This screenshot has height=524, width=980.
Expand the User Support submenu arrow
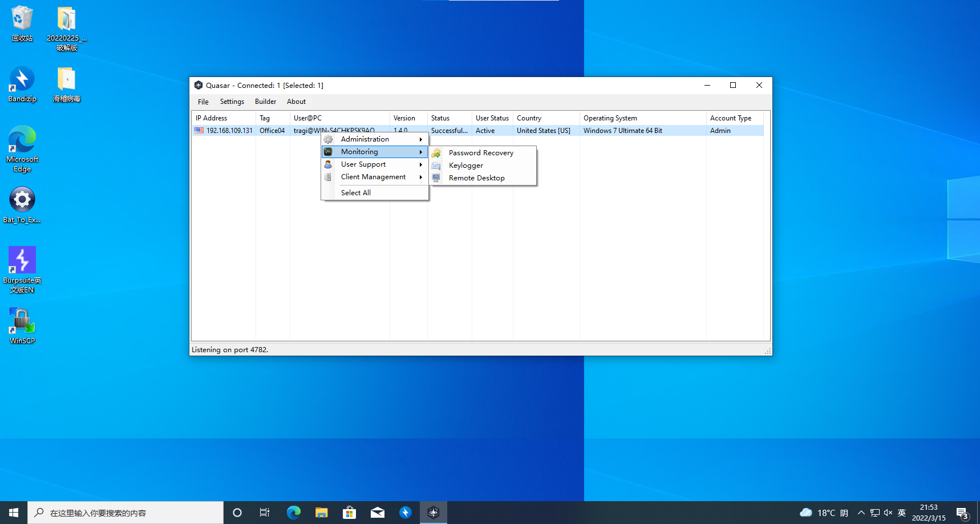pyautogui.click(x=421, y=164)
